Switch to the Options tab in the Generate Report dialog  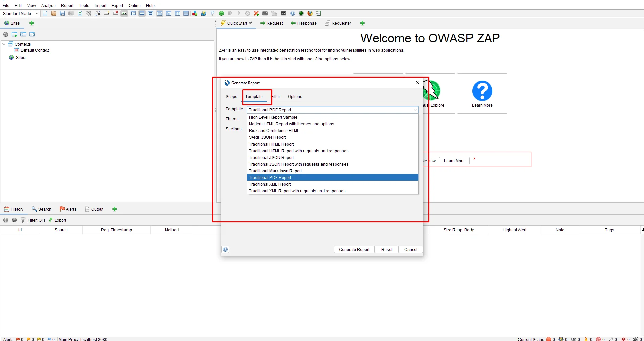295,97
